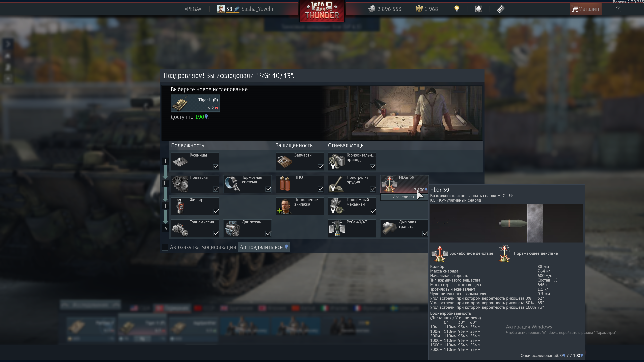Select Пристрелка орудия modification
The width and height of the screenshot is (644, 362).
[352, 184]
